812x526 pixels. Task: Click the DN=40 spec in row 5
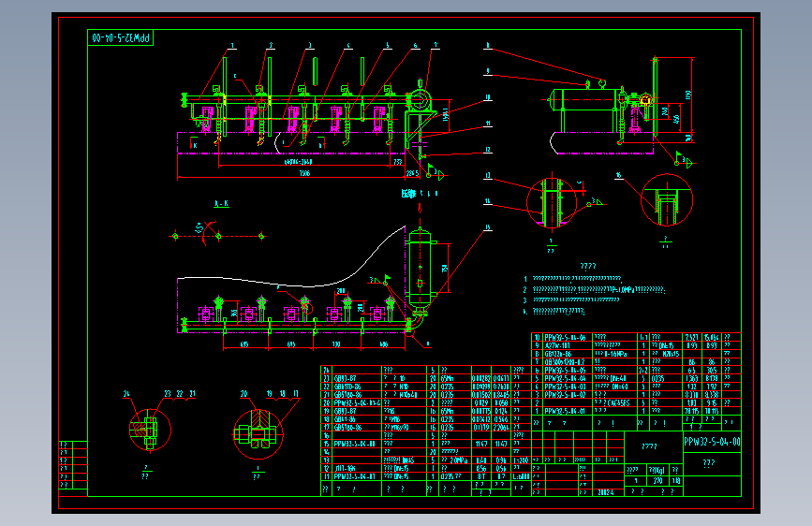618,378
